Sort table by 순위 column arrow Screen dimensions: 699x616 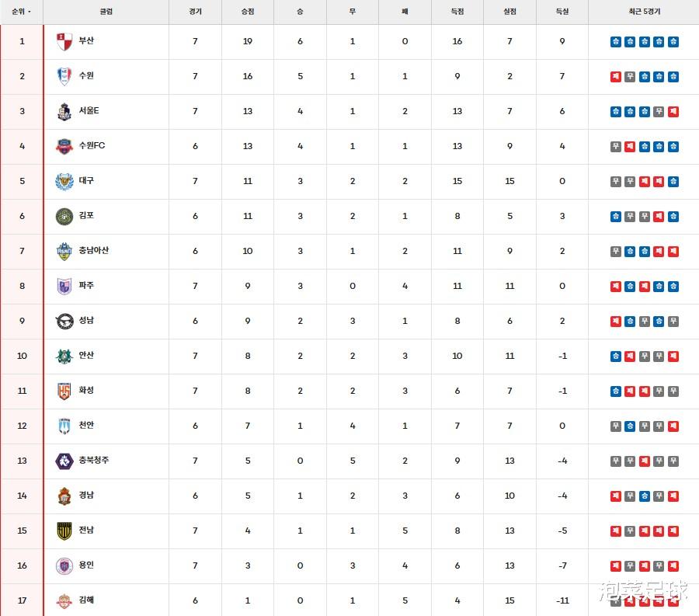coord(30,12)
